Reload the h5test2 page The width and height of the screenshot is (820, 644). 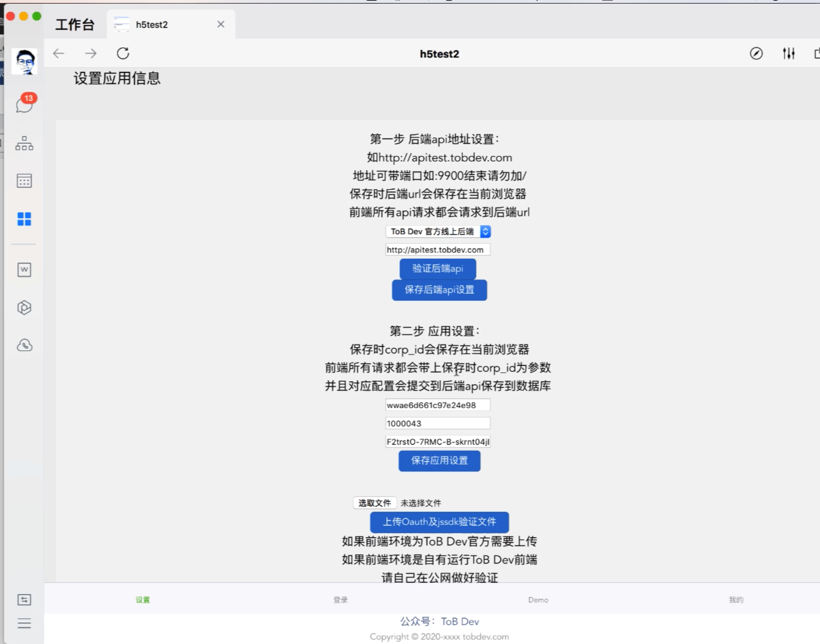pyautogui.click(x=123, y=54)
